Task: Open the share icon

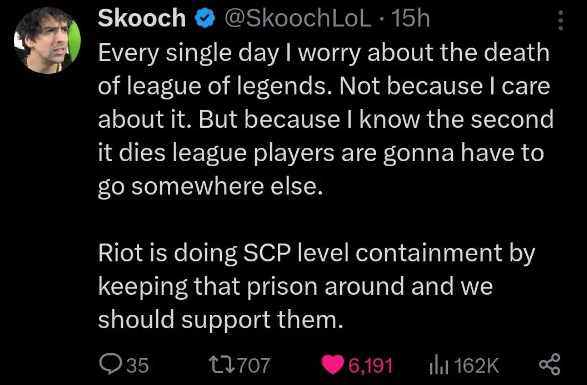Action: [550, 364]
